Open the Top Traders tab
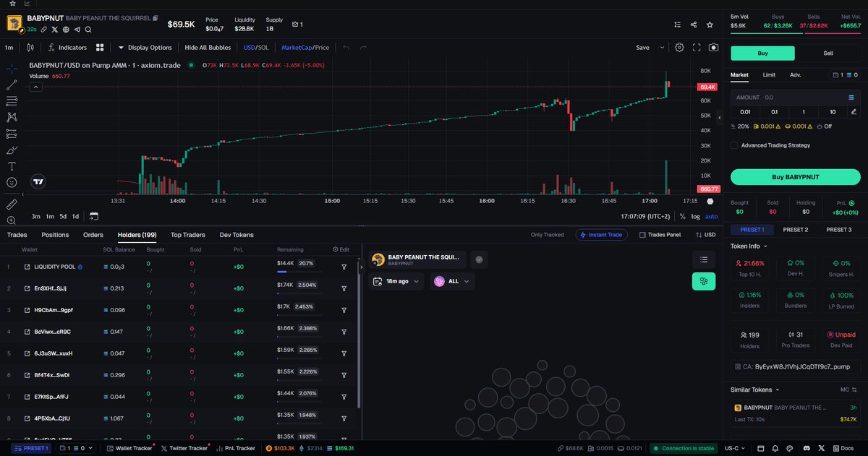This screenshot has height=456, width=868. point(188,235)
